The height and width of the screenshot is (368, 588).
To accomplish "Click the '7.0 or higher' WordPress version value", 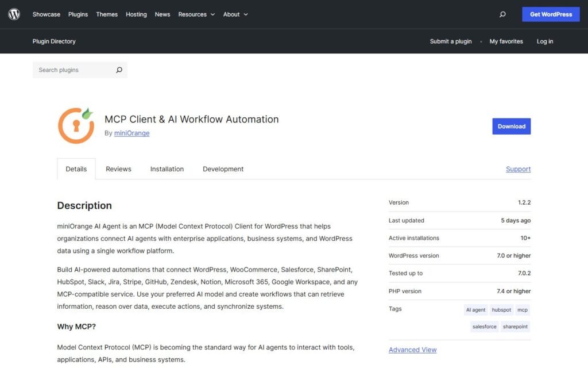I will click(514, 256).
